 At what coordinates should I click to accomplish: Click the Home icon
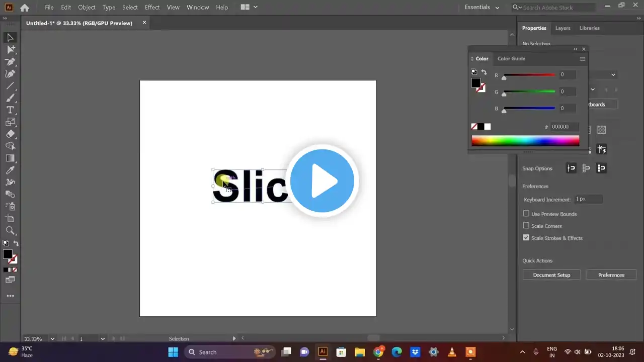click(24, 8)
